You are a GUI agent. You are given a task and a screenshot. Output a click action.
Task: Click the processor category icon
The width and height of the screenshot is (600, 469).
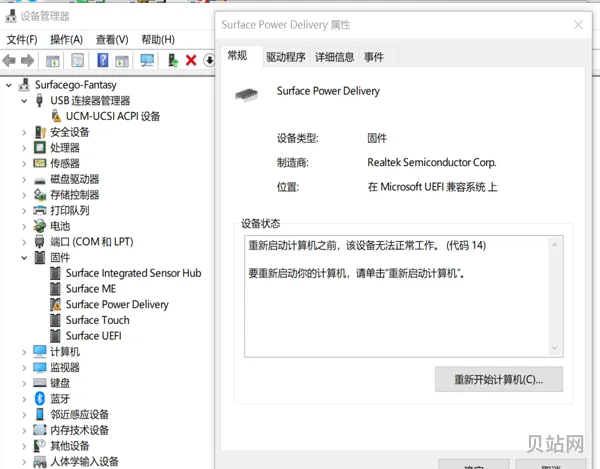click(x=39, y=148)
